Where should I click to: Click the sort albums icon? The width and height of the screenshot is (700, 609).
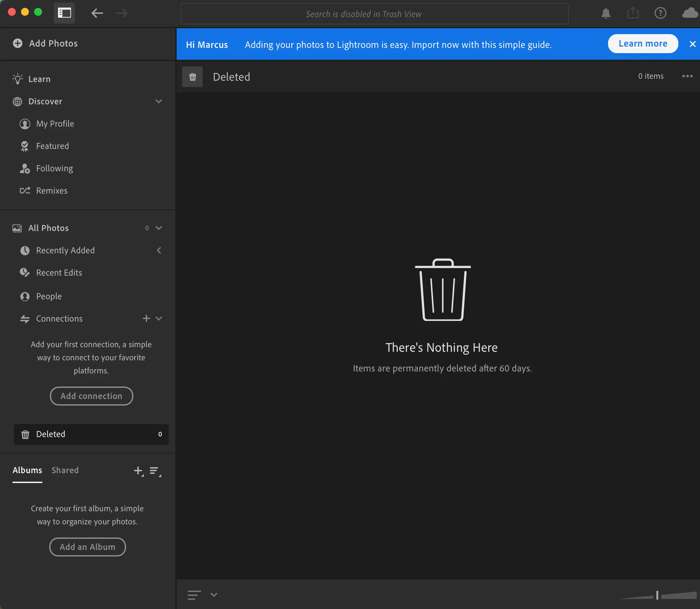[155, 471]
